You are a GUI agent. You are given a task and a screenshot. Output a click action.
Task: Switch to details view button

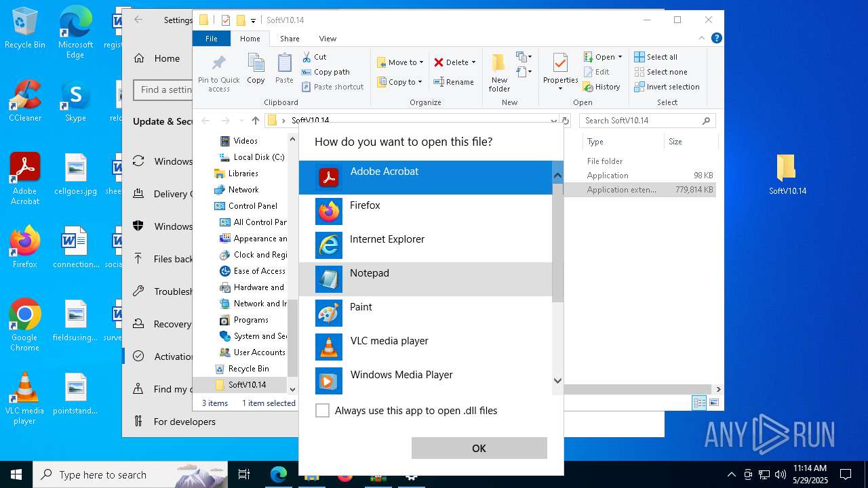tap(699, 403)
